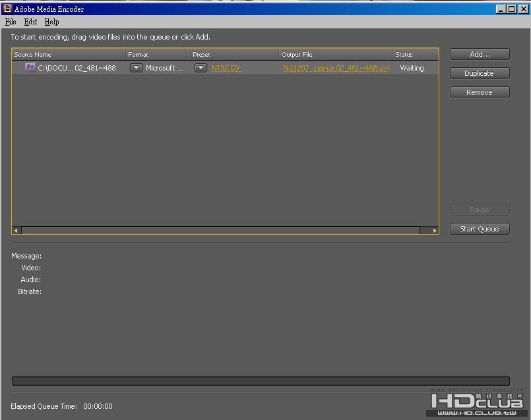Viewport: 531px width, 420px height.
Task: Open the Edit menu
Action: click(x=30, y=22)
